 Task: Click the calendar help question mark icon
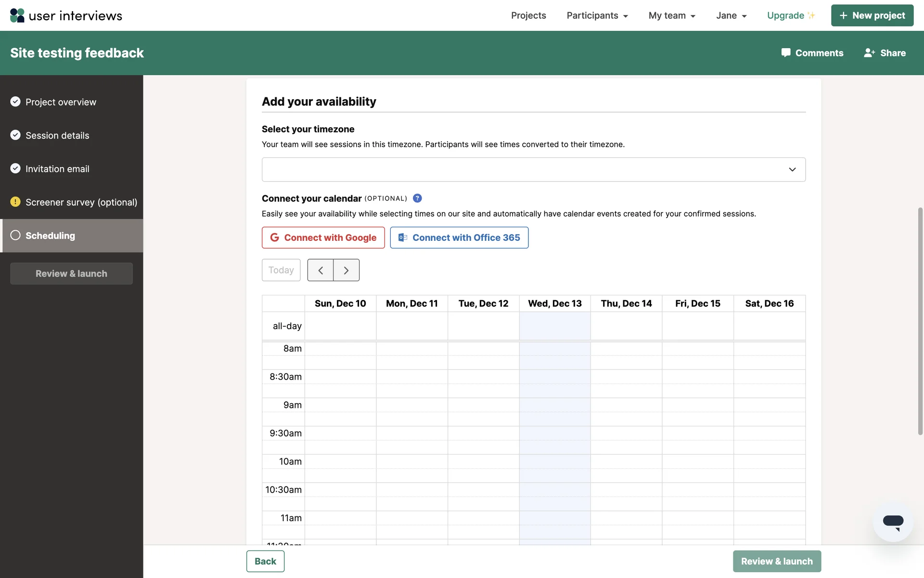click(417, 198)
